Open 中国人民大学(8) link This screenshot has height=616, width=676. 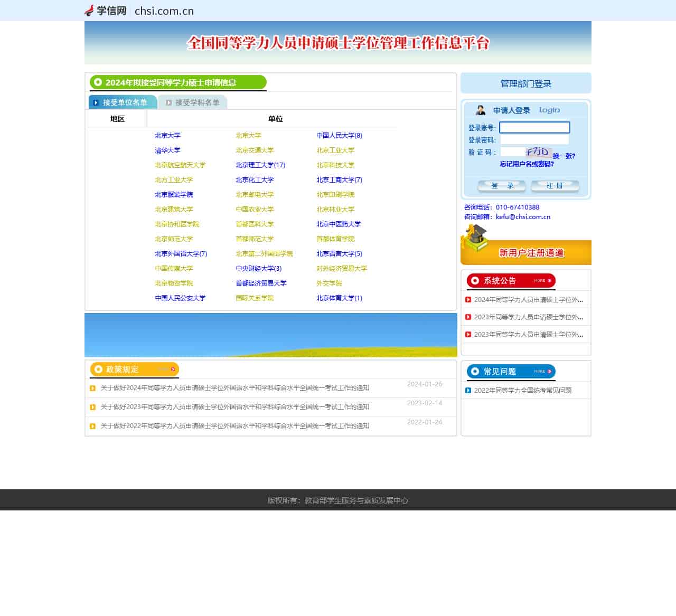click(x=339, y=136)
